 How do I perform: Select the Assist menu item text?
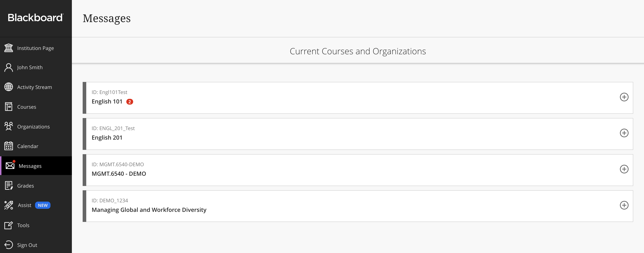coord(24,205)
